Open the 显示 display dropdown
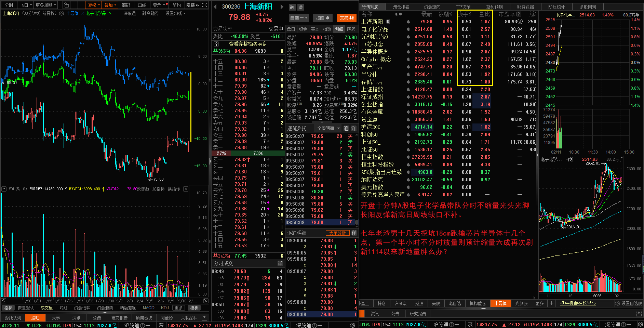The image size is (644, 328). click(x=159, y=5)
